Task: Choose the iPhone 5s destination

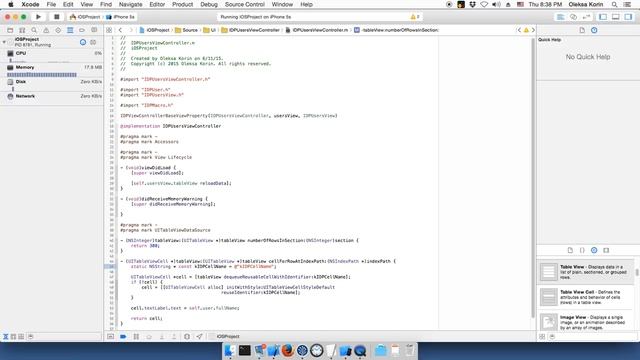Action: [121, 17]
